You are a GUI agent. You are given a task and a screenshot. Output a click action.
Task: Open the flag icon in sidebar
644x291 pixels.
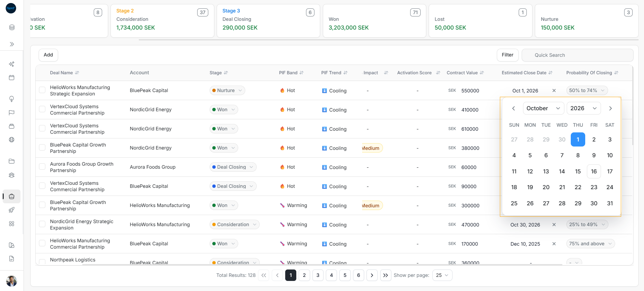12,113
